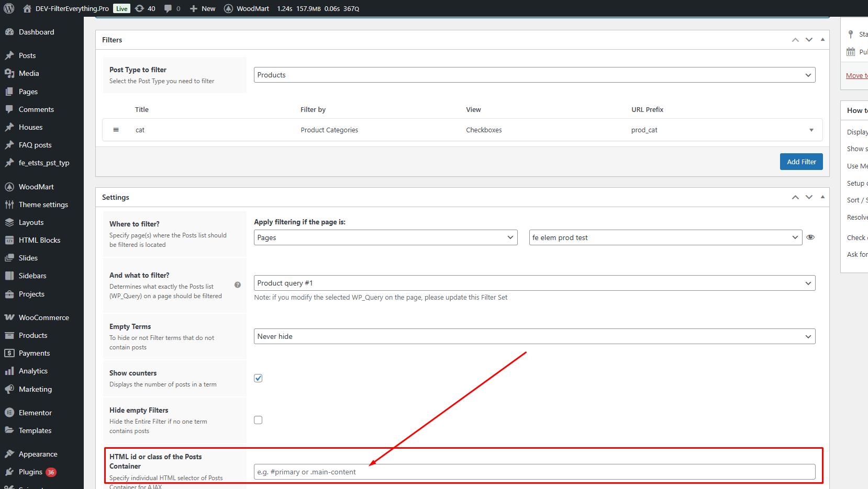Click the Pages sidebar icon
This screenshot has height=489, width=868.
click(x=9, y=92)
